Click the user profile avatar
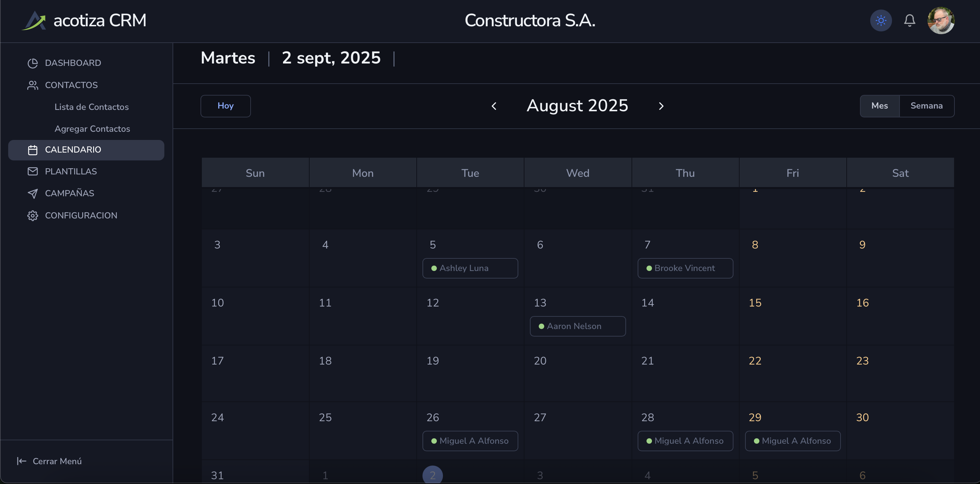This screenshot has height=484, width=980. 941,20
